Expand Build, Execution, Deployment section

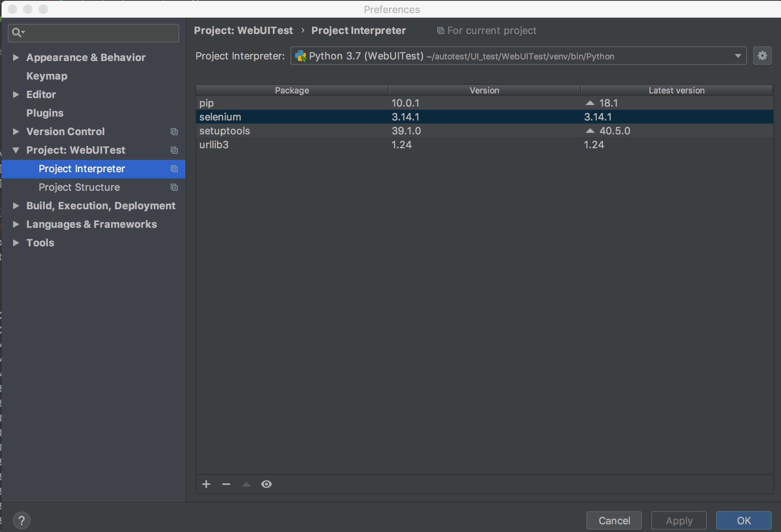pyautogui.click(x=16, y=206)
